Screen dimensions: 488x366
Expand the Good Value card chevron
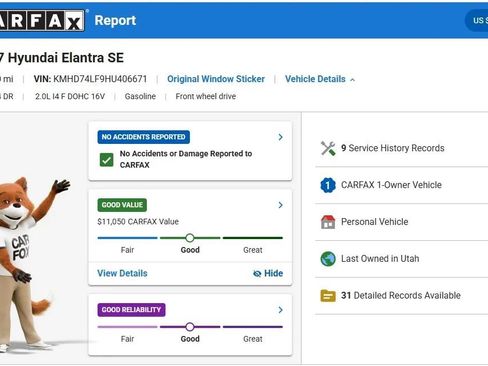tap(280, 205)
